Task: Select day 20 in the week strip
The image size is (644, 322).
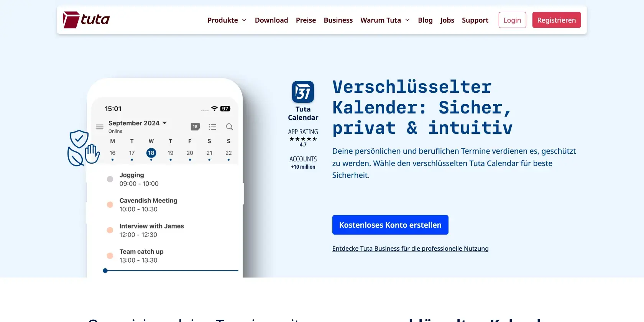Action: pos(190,153)
